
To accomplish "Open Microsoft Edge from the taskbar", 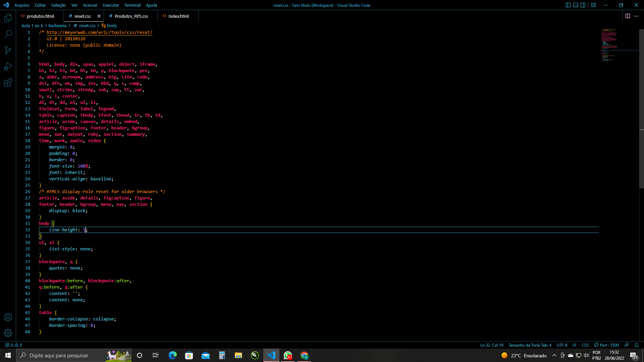I will 172,355.
